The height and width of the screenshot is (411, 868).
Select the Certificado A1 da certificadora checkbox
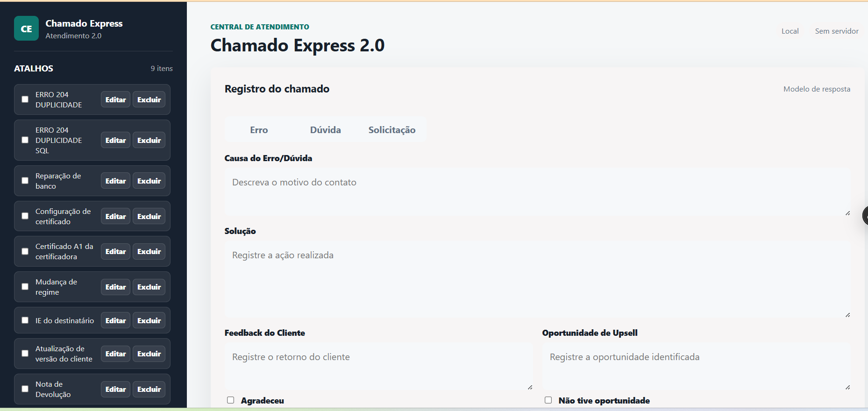(25, 251)
